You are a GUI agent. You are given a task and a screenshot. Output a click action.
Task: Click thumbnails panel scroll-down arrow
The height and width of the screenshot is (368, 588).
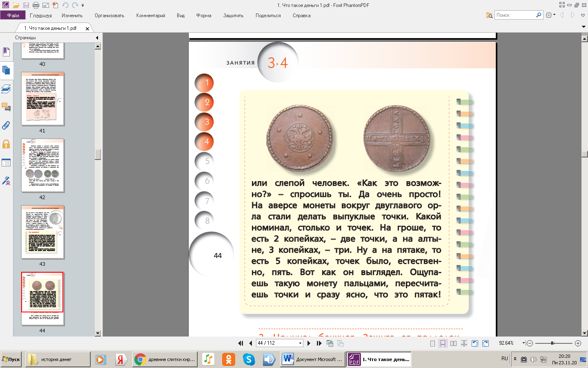tap(98, 333)
